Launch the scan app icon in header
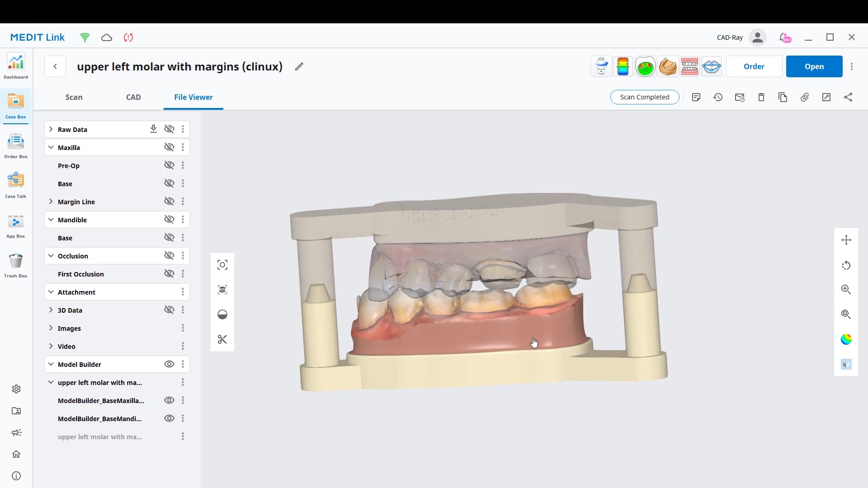 601,66
